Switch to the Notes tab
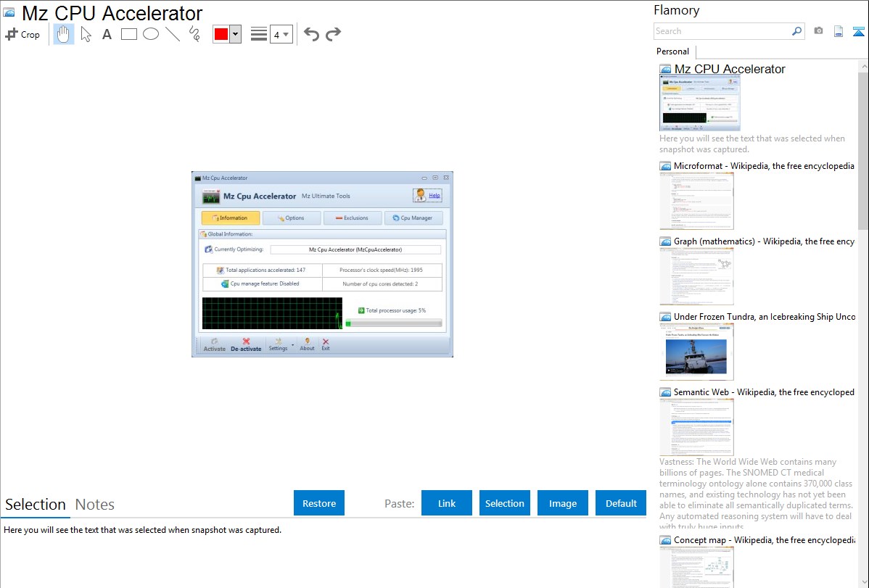The width and height of the screenshot is (869, 588). click(95, 505)
